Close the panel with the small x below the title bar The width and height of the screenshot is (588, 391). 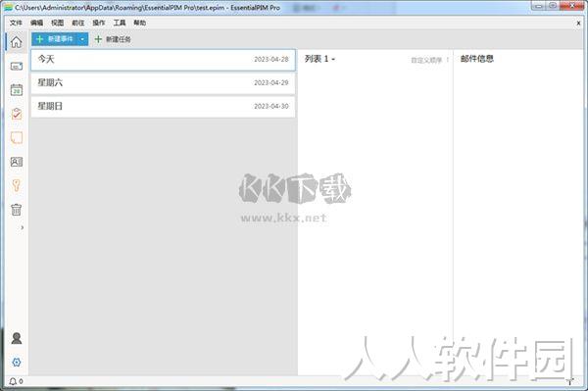coord(578,24)
